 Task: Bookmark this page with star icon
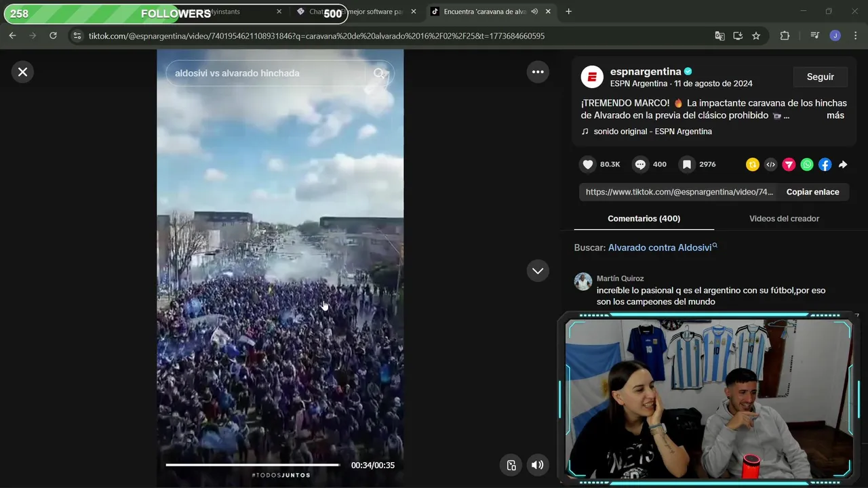756,36
